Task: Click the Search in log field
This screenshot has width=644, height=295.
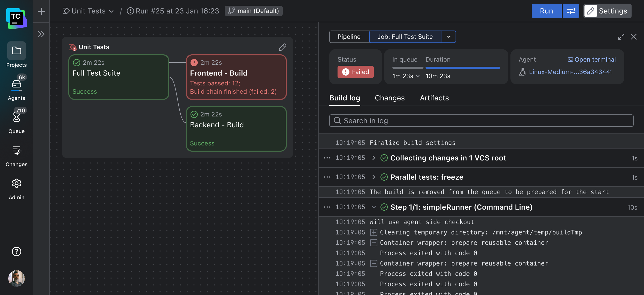Action: point(481,121)
